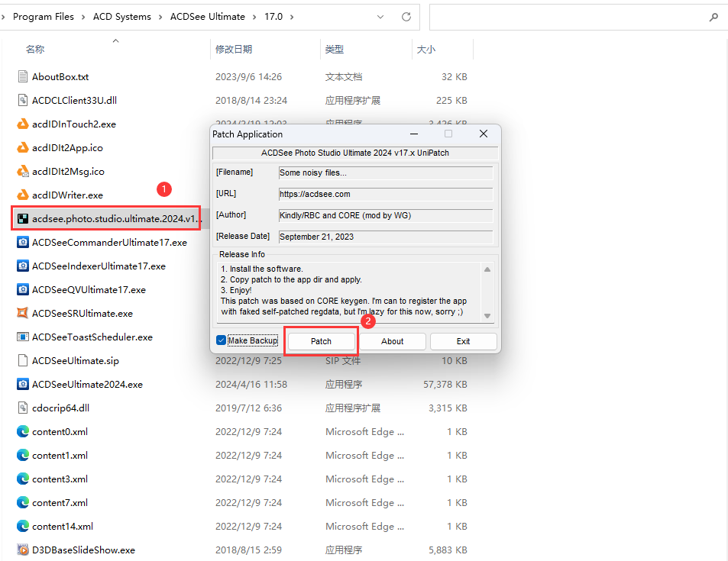Open the About button in patcher
728x561 pixels.
pos(393,341)
